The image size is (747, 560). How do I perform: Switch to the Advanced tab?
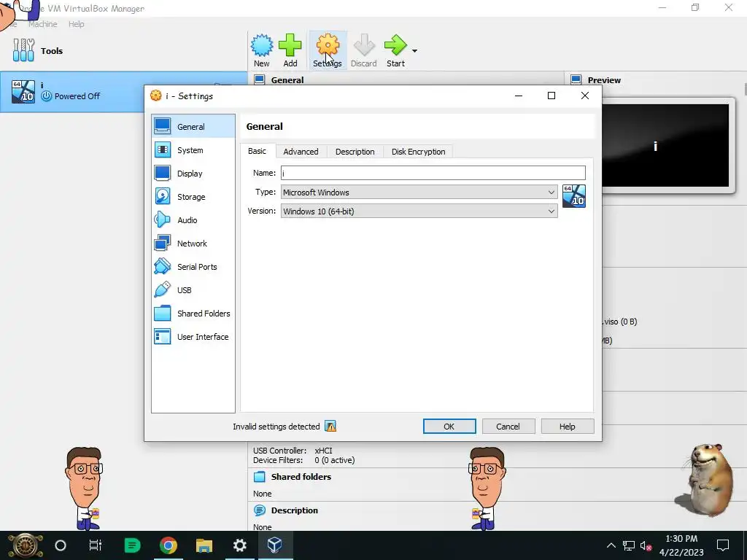(x=301, y=152)
